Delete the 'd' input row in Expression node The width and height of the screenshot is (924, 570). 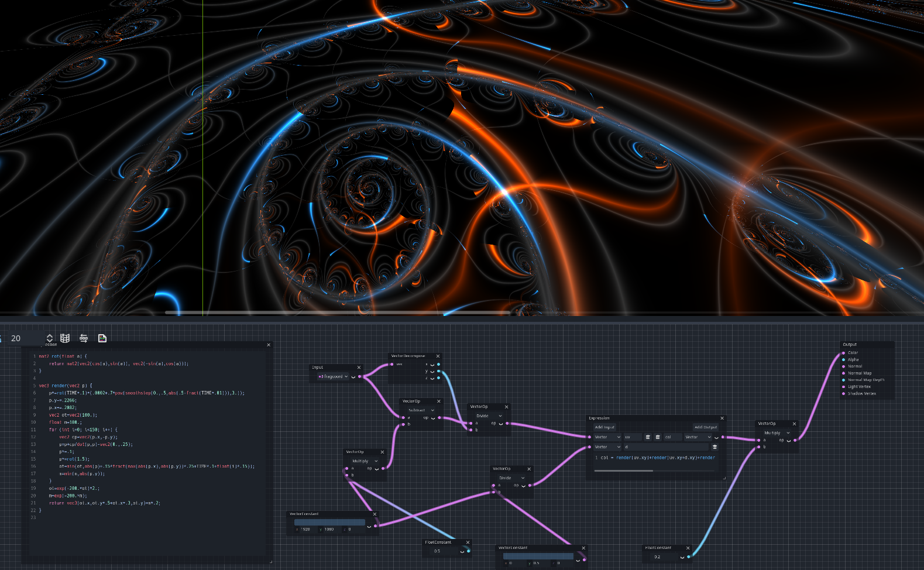click(715, 447)
